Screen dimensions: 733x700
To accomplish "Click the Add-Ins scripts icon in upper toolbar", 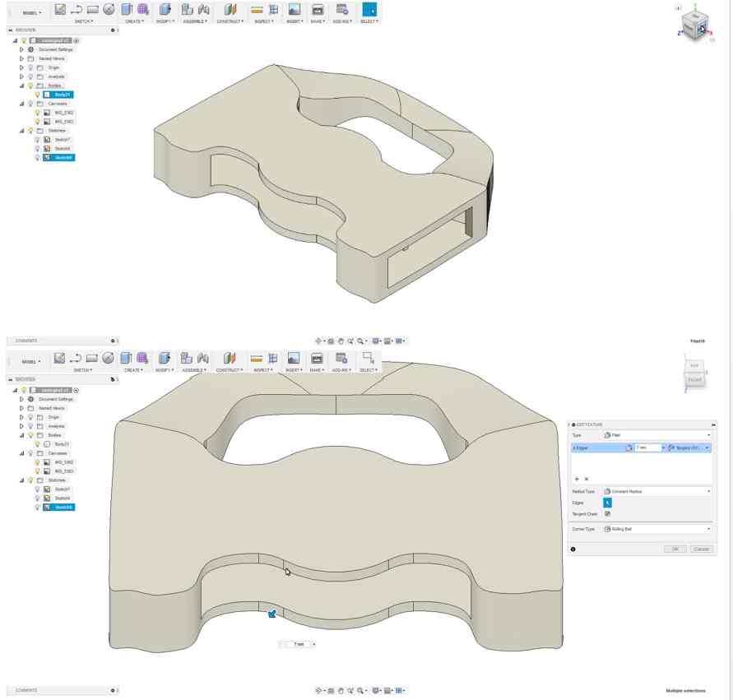I will [342, 9].
